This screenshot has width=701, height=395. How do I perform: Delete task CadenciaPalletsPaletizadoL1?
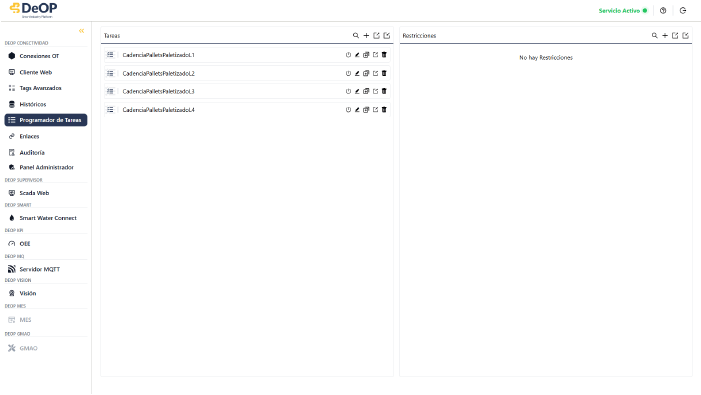point(384,55)
